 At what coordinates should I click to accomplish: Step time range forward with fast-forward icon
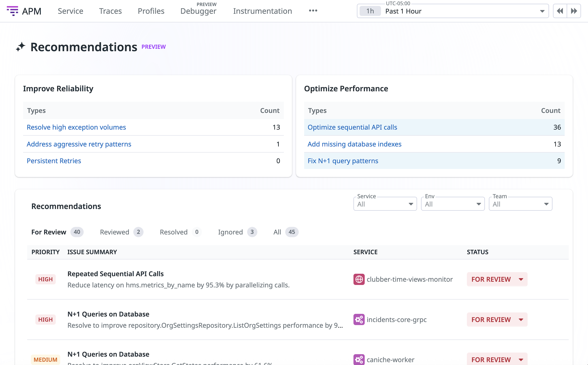(x=574, y=11)
